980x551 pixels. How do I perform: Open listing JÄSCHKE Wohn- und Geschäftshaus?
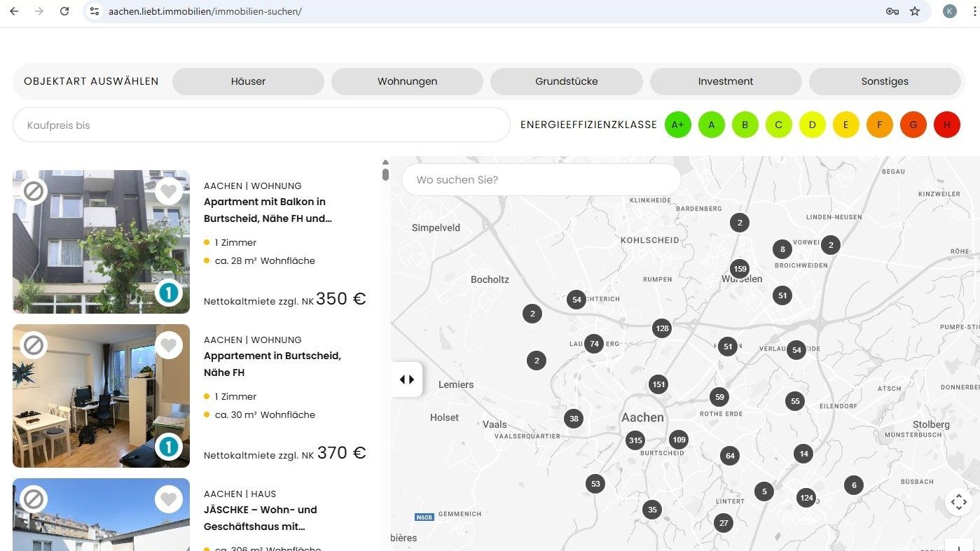(261, 518)
